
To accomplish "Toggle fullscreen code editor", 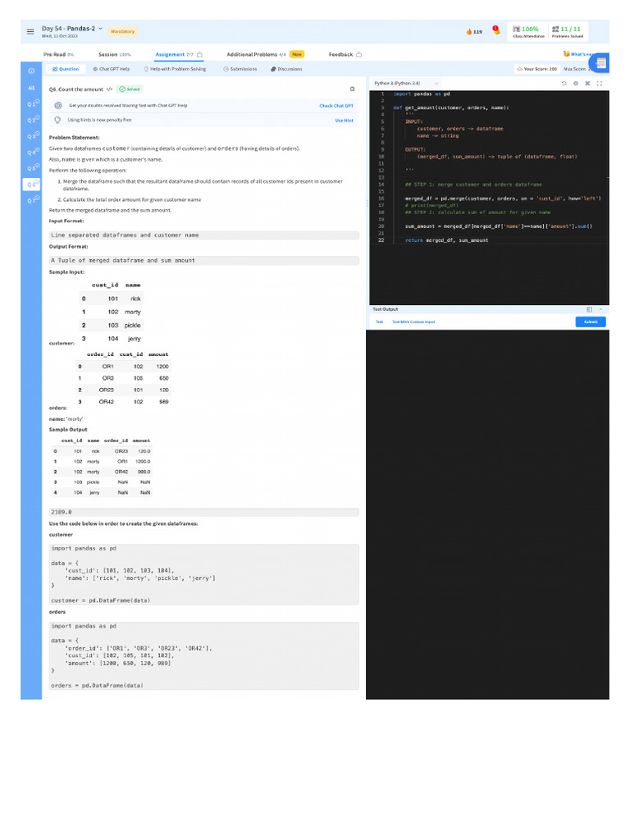I will 600,83.
